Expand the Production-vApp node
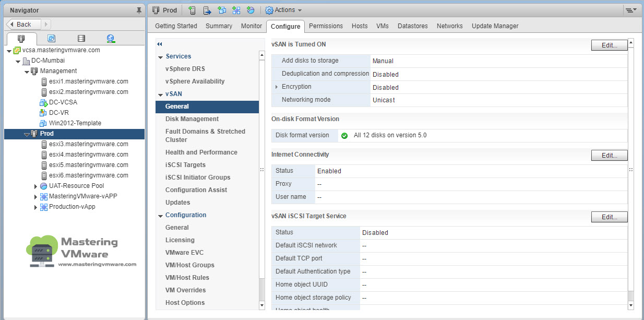This screenshot has width=644, height=320. click(x=36, y=207)
